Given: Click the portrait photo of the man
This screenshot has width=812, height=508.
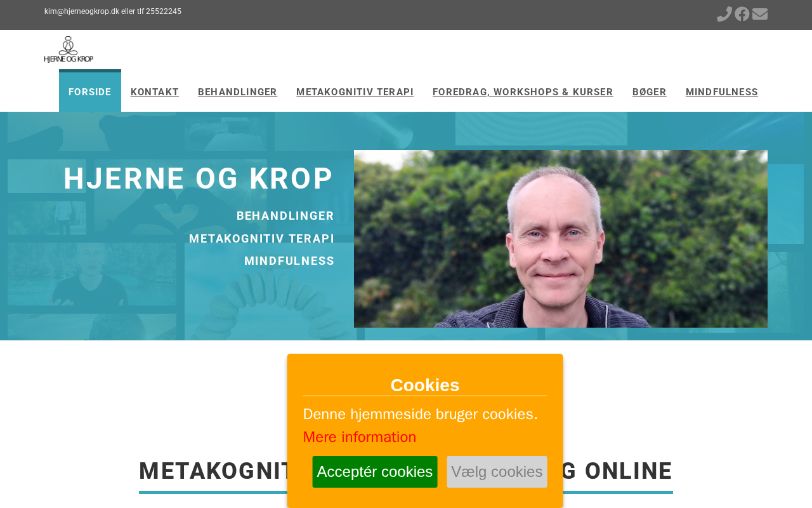Looking at the screenshot, I should point(561,239).
